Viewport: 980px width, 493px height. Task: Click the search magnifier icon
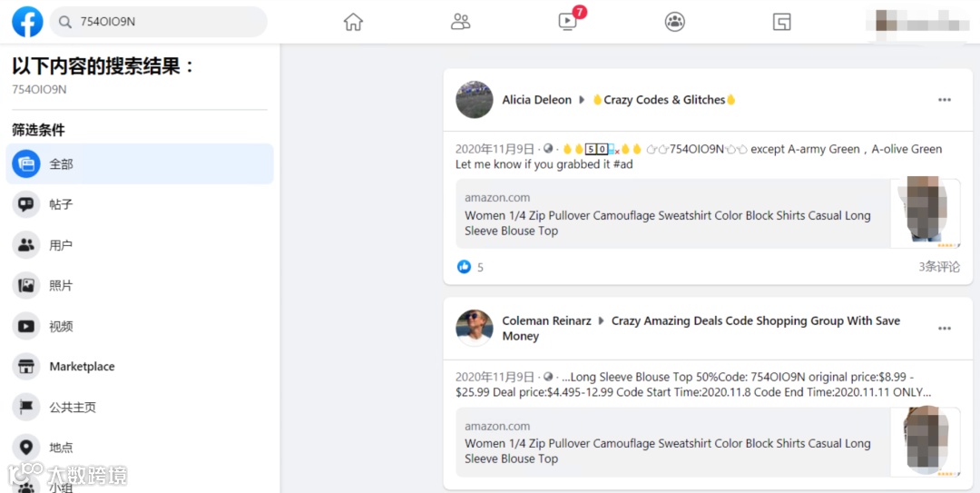click(65, 22)
